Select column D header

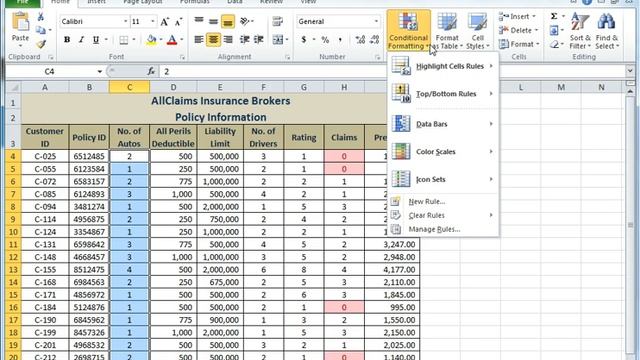[x=173, y=87]
